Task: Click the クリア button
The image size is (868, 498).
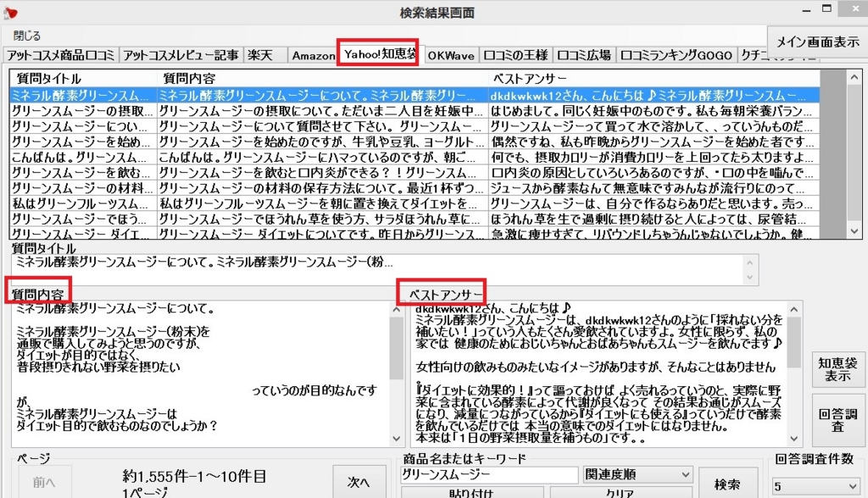Action: point(620,492)
